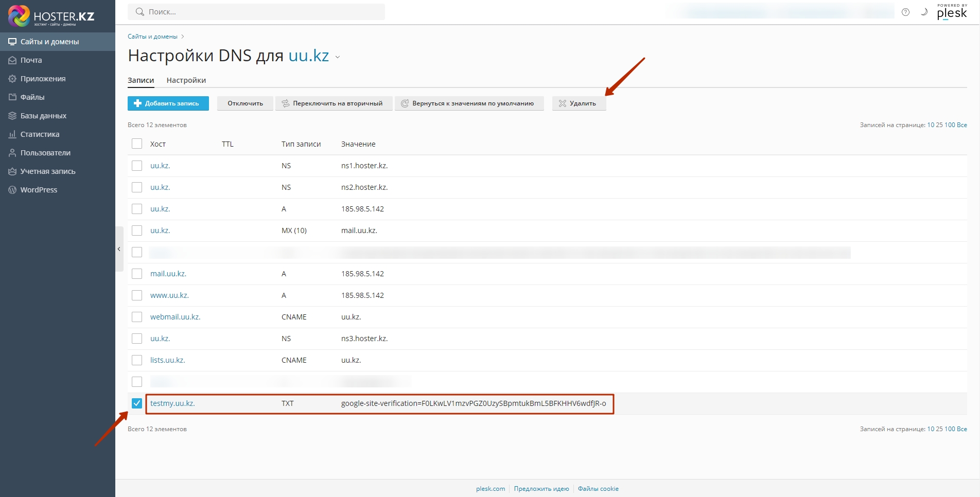This screenshot has width=980, height=497.
Task: Show 25 records per page at top
Action: (x=939, y=125)
